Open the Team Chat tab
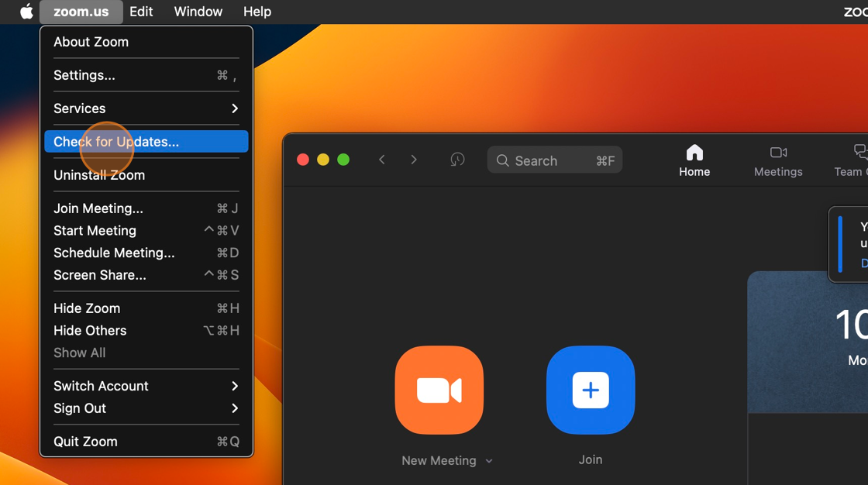This screenshot has height=485, width=868. click(852, 161)
